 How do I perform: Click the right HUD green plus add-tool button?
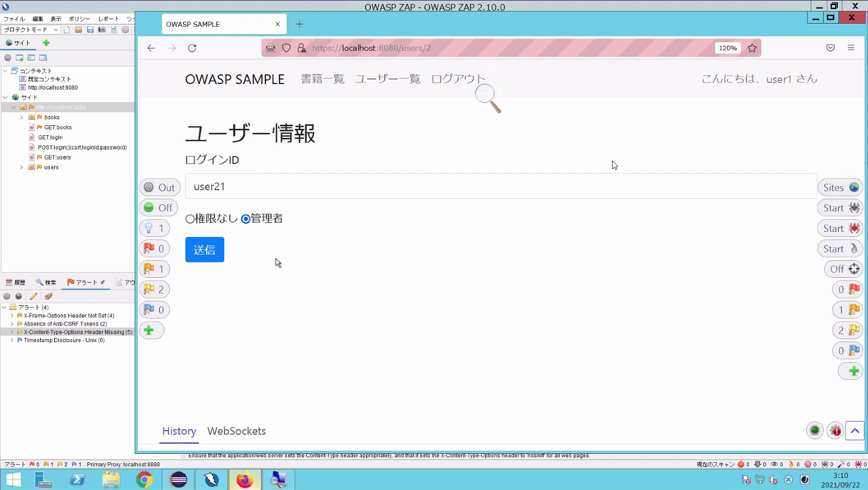[x=851, y=371]
